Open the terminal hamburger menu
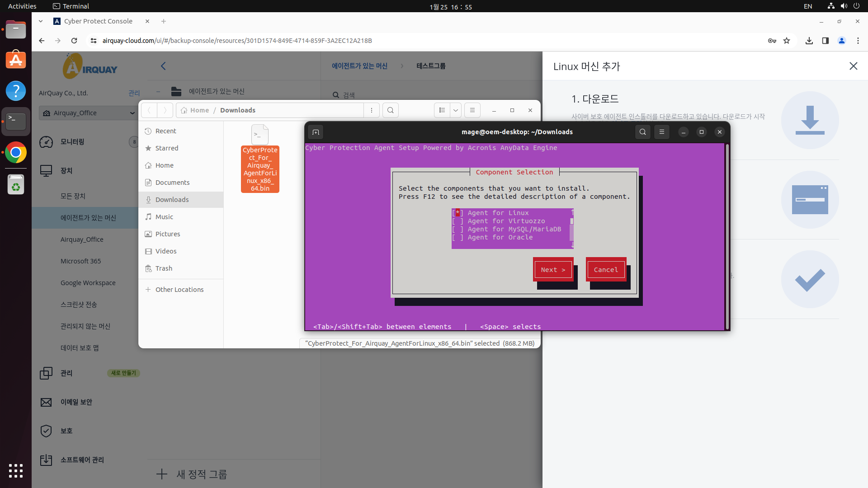Image resolution: width=868 pixels, height=488 pixels. (661, 132)
